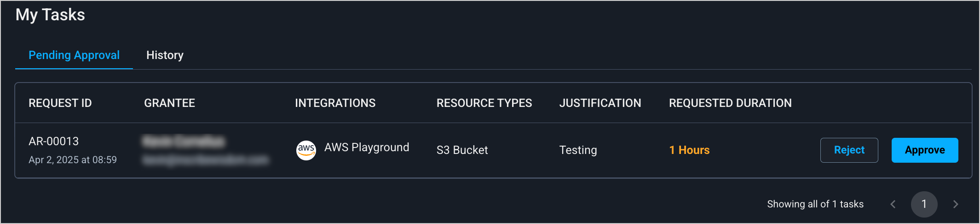This screenshot has width=980, height=224.
Task: Click the Request ID column header
Action: pos(60,103)
